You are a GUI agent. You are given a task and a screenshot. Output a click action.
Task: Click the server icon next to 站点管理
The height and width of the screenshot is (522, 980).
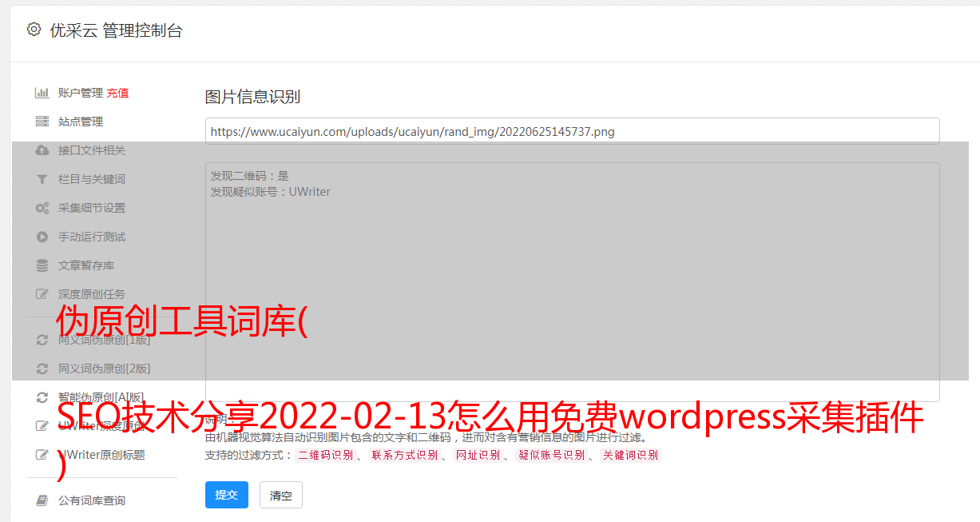point(42,122)
